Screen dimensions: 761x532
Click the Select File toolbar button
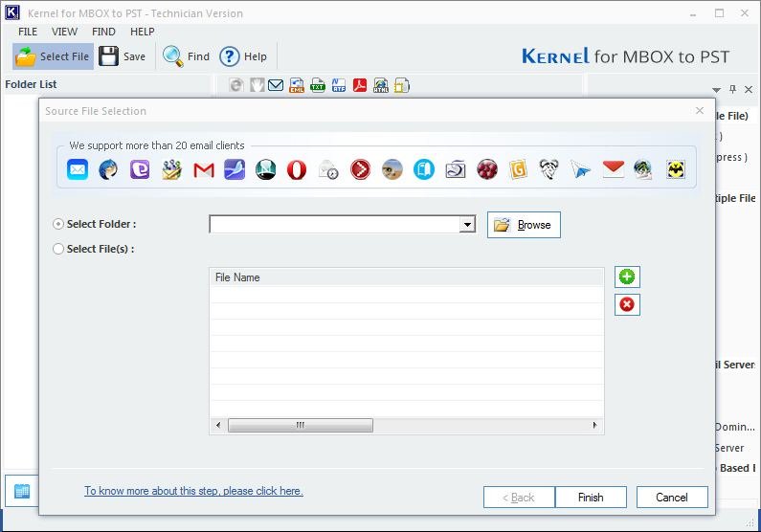point(53,56)
